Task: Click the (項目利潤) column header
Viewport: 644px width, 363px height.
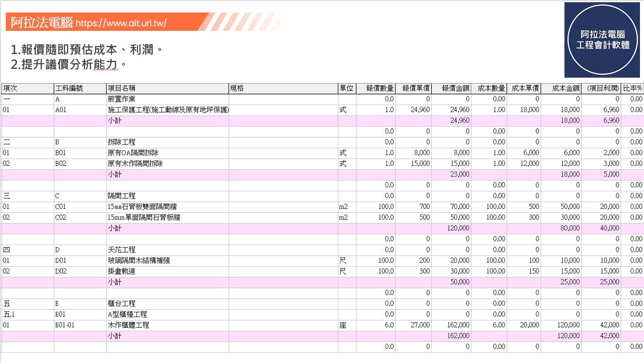Action: pyautogui.click(x=602, y=89)
